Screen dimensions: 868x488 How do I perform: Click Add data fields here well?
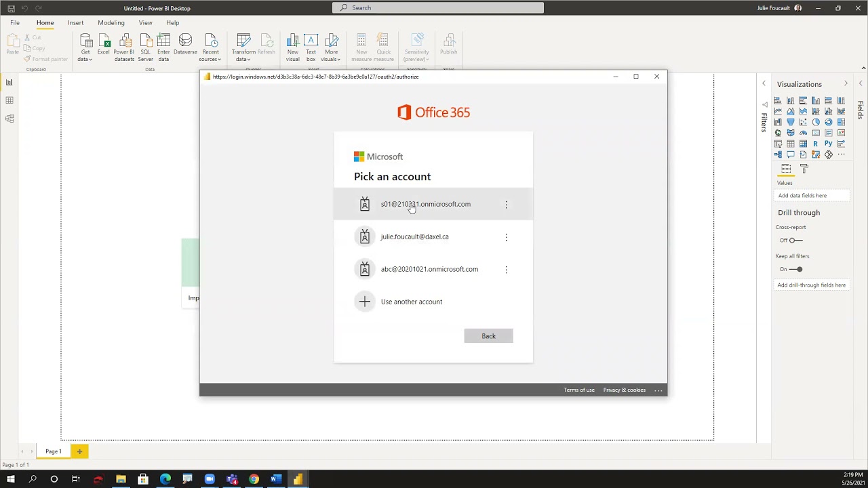pos(812,195)
